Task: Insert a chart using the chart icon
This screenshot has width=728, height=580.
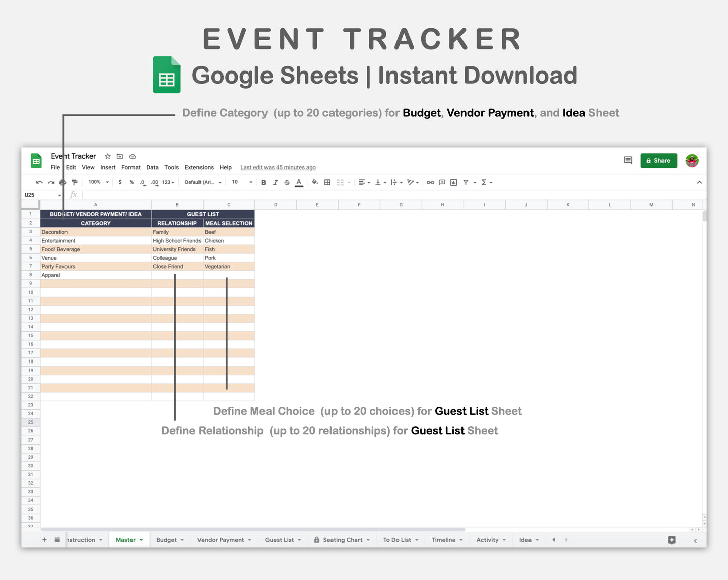Action: click(x=453, y=182)
